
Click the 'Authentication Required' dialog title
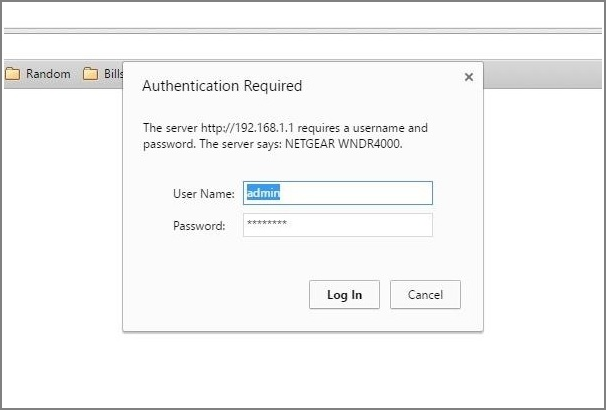coord(222,86)
